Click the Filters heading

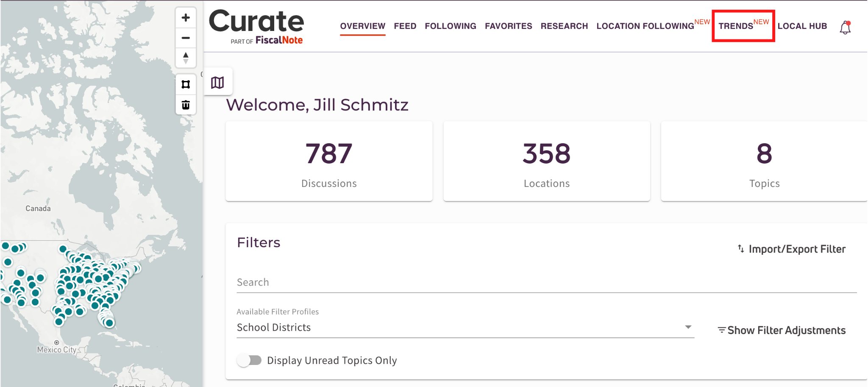pos(259,242)
